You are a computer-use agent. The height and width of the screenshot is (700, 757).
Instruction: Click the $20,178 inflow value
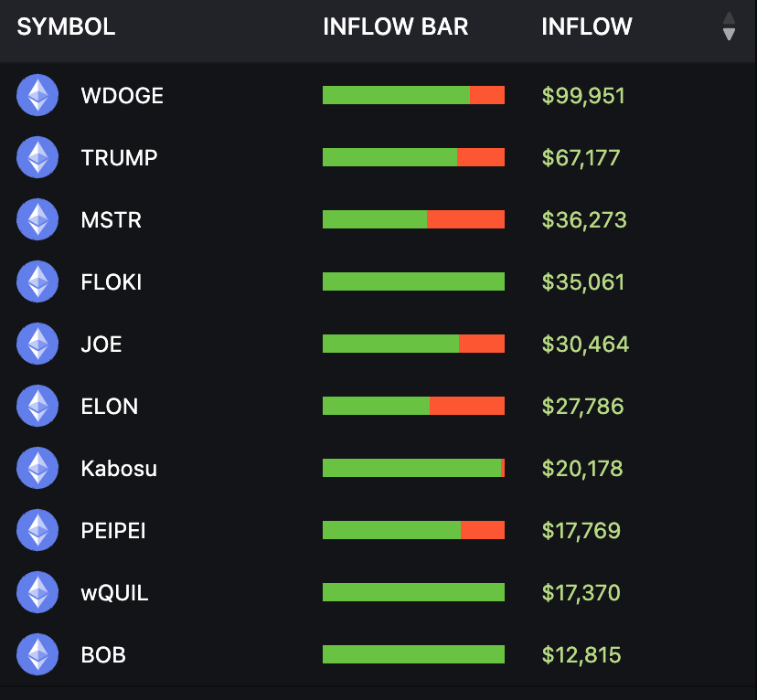click(582, 469)
